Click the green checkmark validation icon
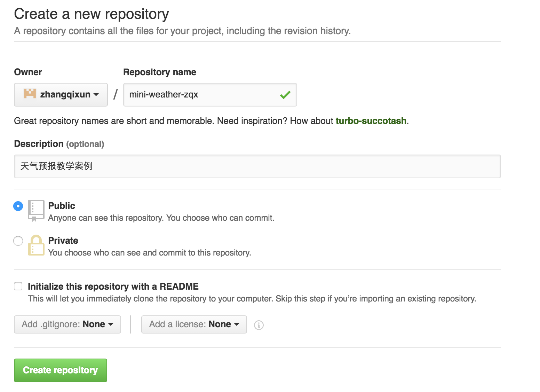Screen dimensions: 540x392 (x=285, y=95)
